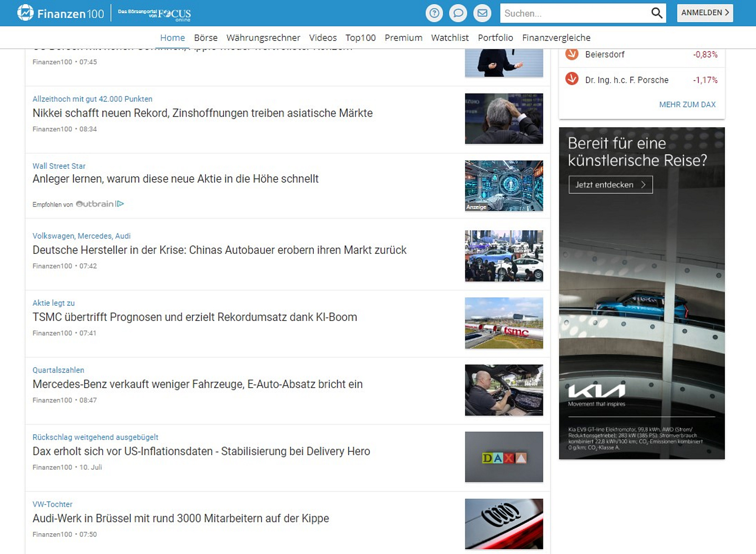Click the Bereit für eine künstlerische Reise headline
The width and height of the screenshot is (756, 554).
(x=637, y=152)
